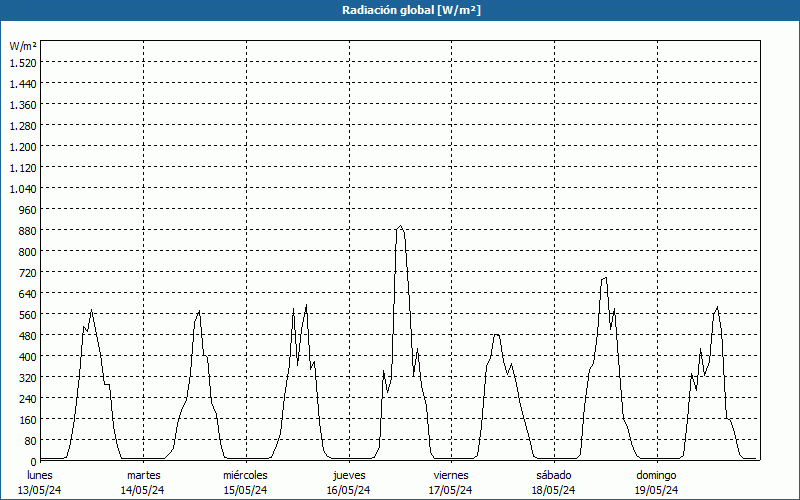Click the 1.280 y-axis value
The width and height of the screenshot is (800, 500).
23,126
